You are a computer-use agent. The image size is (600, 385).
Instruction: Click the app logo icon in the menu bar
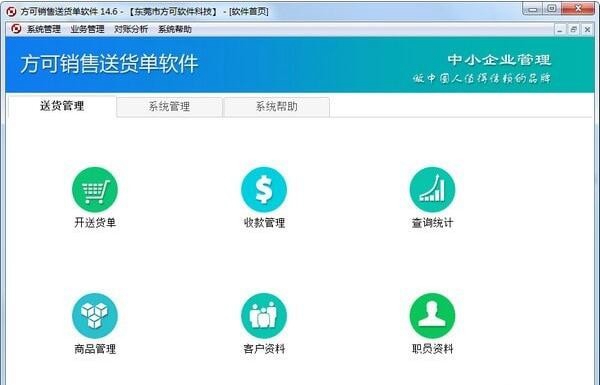coord(16,29)
